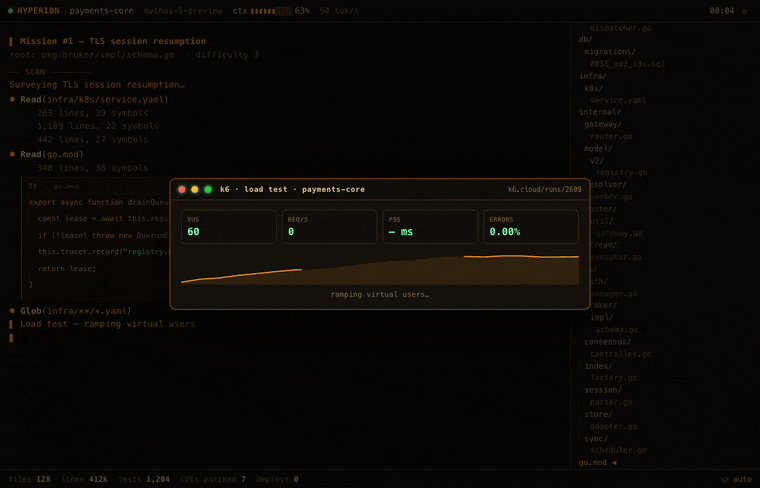Screen dimensions: 760x488
Task: Open controller.go in the file tree
Action: (620, 354)
